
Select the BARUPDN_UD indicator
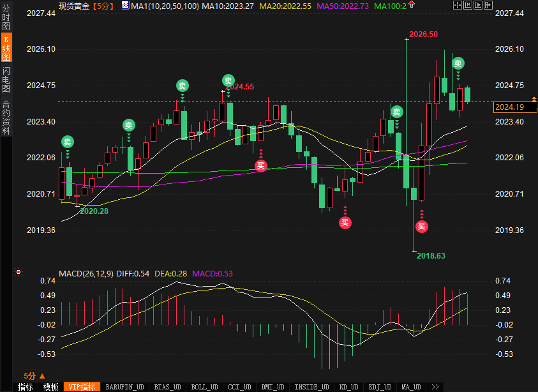[124, 387]
